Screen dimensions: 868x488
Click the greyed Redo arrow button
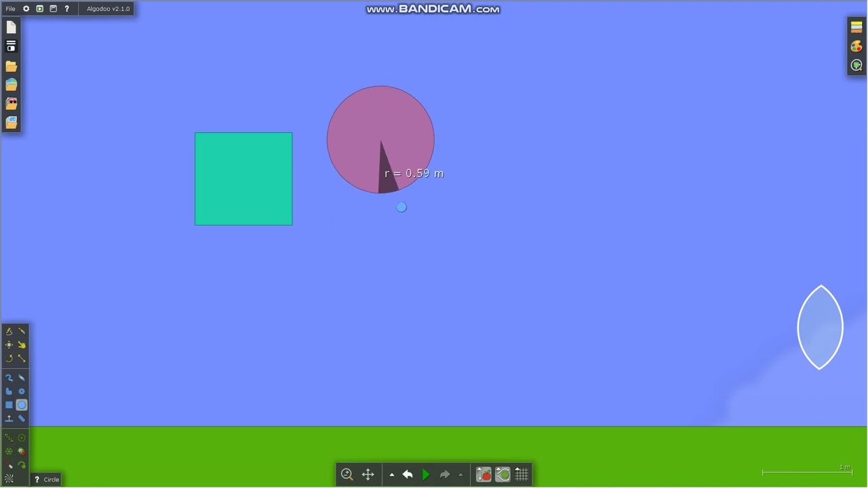(445, 474)
